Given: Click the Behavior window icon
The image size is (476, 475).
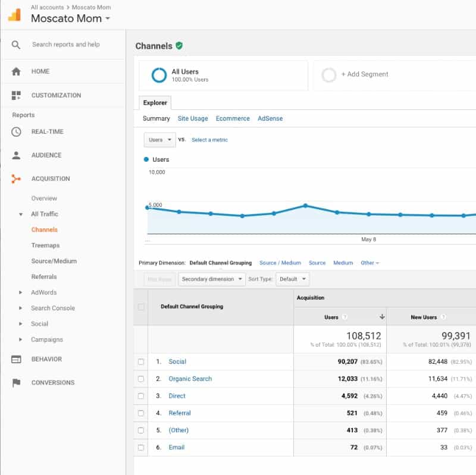Looking at the screenshot, I should [16, 359].
